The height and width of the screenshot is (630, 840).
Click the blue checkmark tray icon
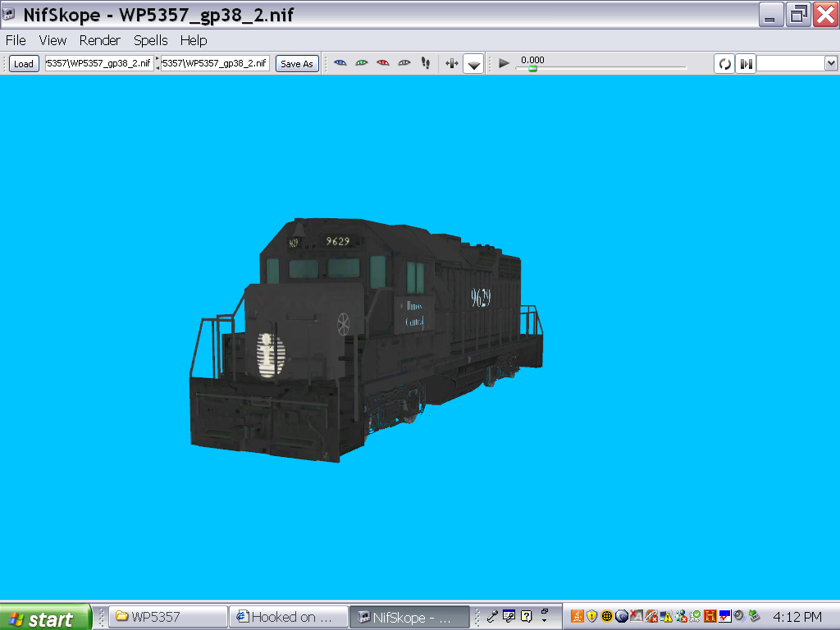pos(725,616)
